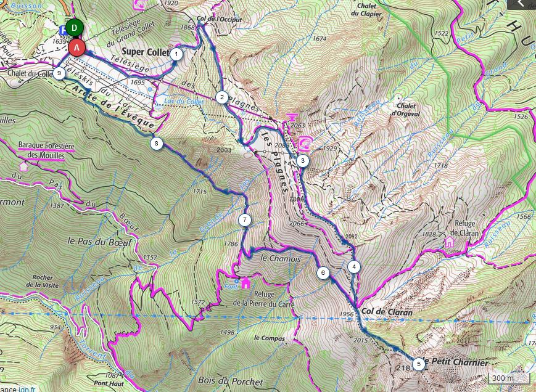Screen dimensions: 536x392
Task: Open the ign.fr attribution link
Action: coord(29,389)
